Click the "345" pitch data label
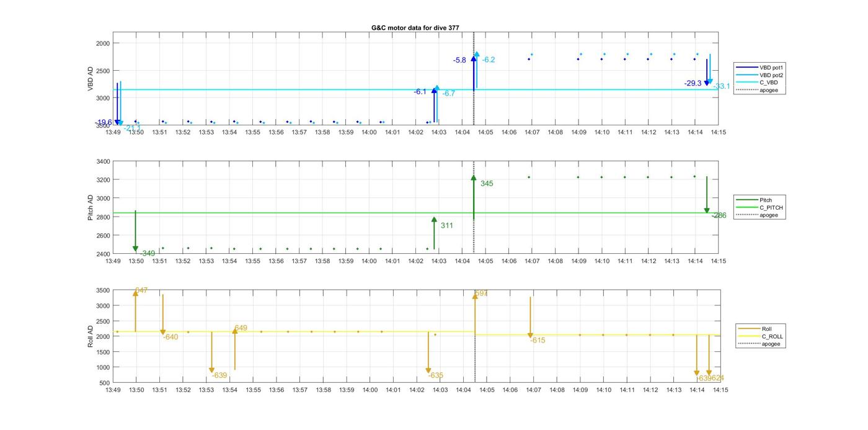868x430 pixels. (487, 184)
